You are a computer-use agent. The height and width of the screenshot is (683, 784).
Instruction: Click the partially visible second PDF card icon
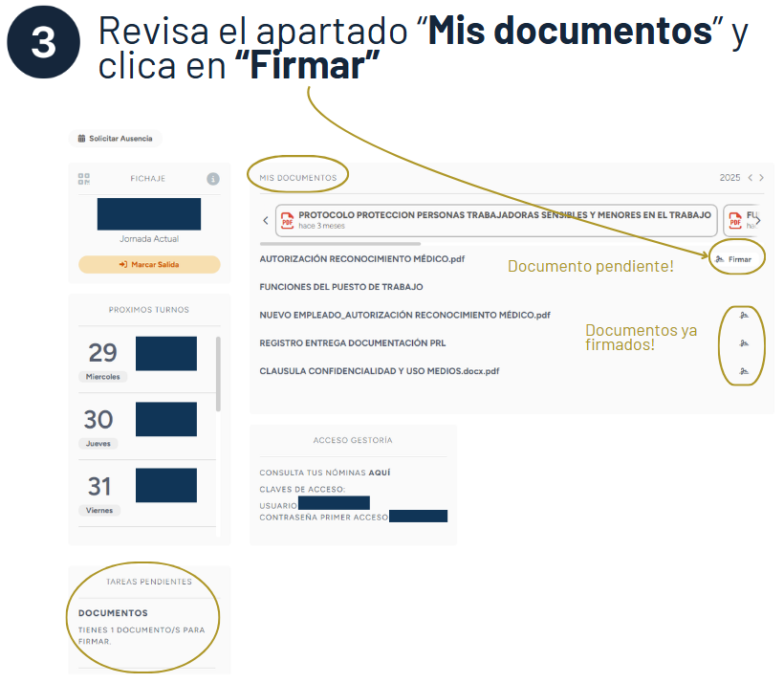point(735,221)
